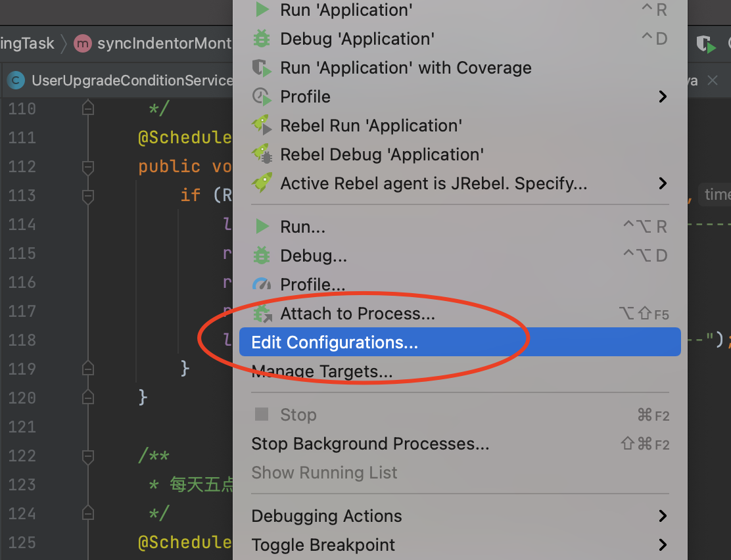Click the Attach to Process bug icon
Viewport: 731px width, 560px height.
tap(262, 314)
